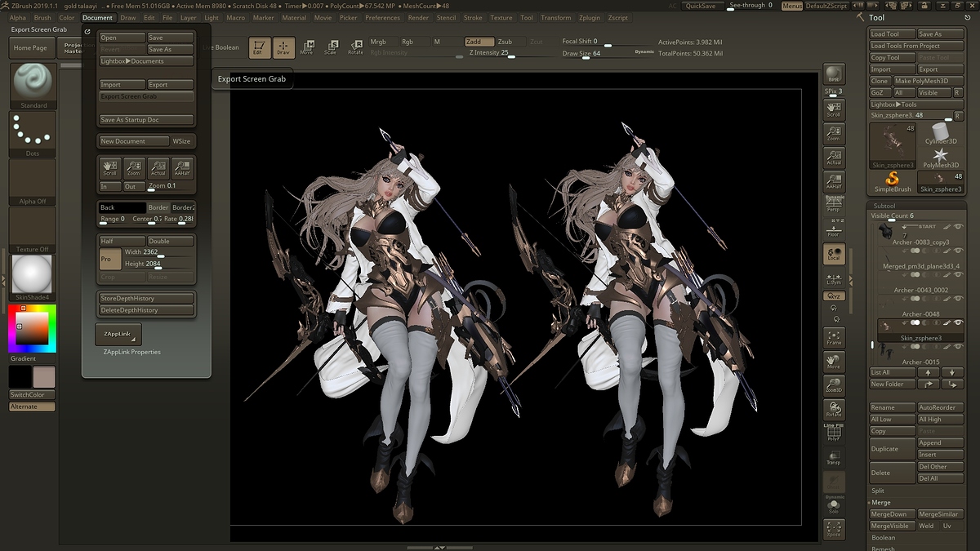Toggle the Pro proportional constraint button

click(x=109, y=260)
